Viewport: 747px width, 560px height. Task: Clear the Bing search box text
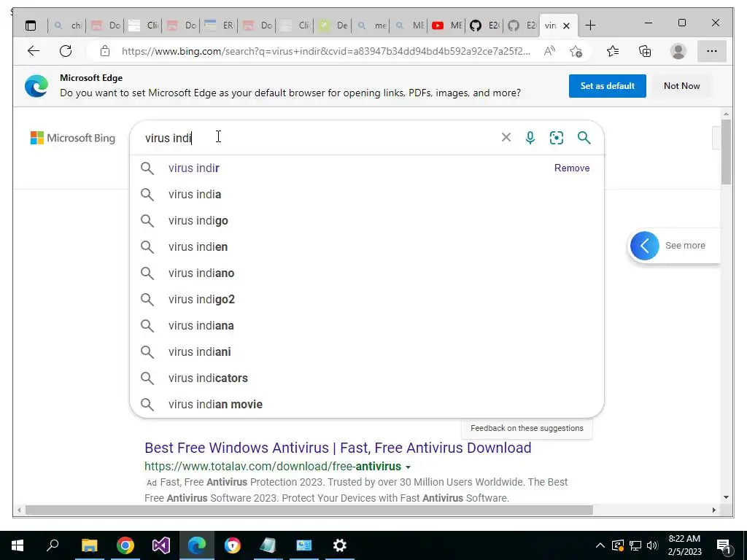[x=506, y=138]
